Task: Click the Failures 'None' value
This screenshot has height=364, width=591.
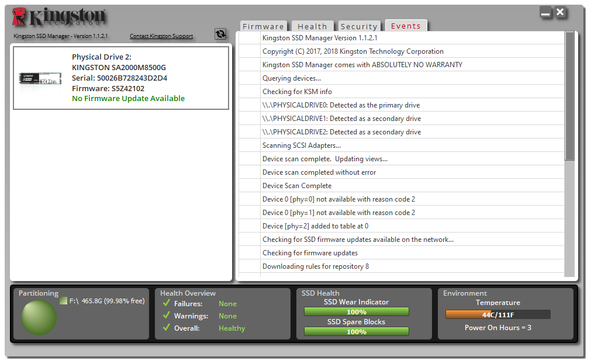Action: (x=227, y=304)
